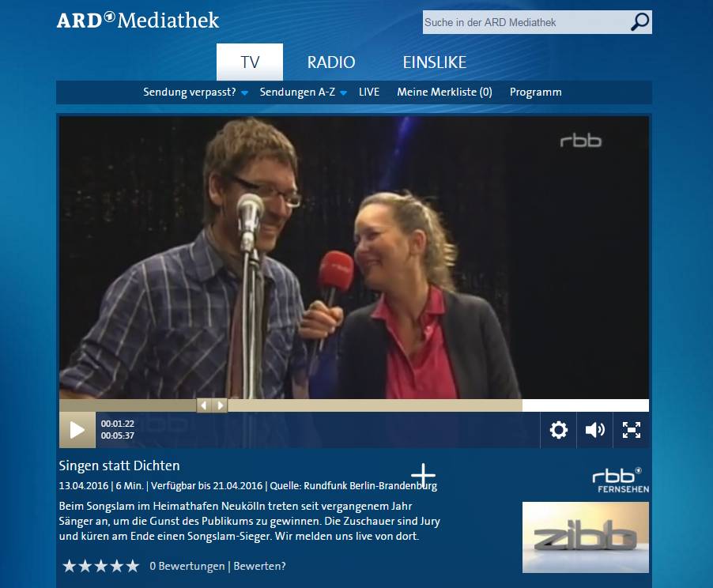Focus the Mediathek search field
713x588 pixels.
pos(526,22)
